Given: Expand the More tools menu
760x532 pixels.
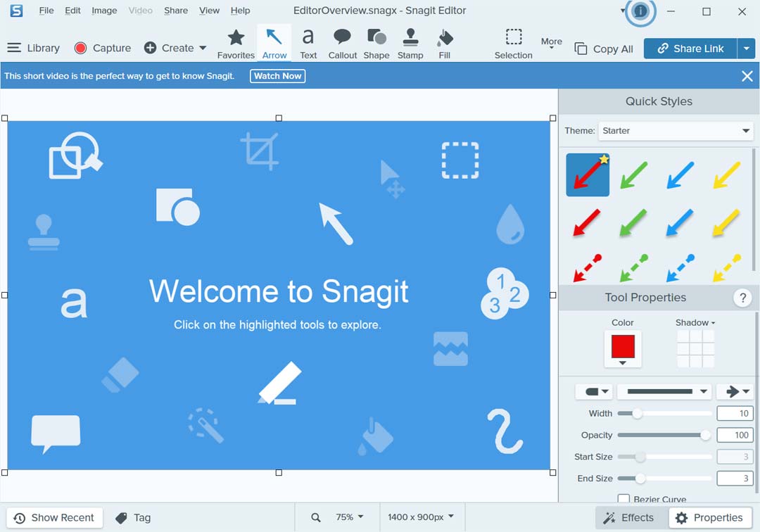Looking at the screenshot, I should [552, 43].
